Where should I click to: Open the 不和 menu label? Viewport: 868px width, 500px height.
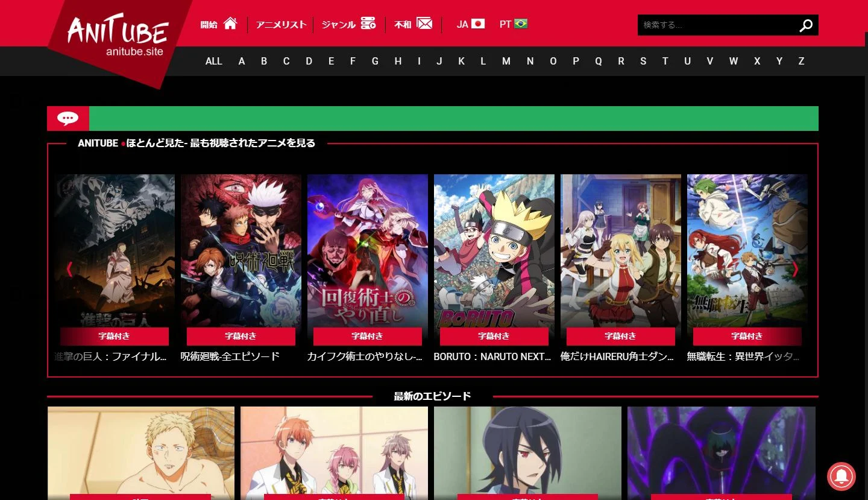tap(403, 25)
